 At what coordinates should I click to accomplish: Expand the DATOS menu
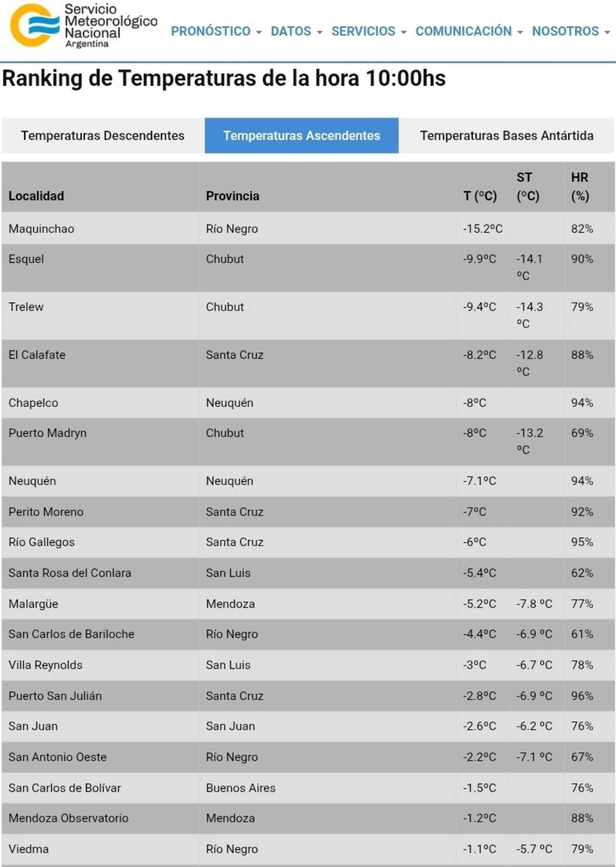(296, 31)
